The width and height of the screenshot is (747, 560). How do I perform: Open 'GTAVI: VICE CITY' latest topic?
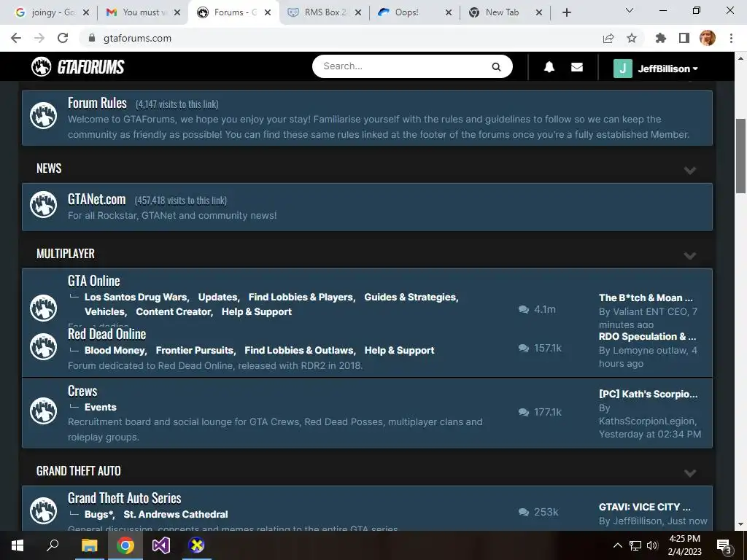tap(645, 507)
